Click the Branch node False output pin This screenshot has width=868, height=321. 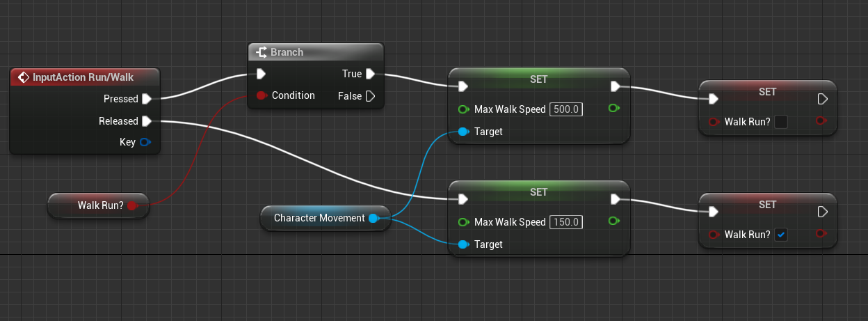[371, 96]
